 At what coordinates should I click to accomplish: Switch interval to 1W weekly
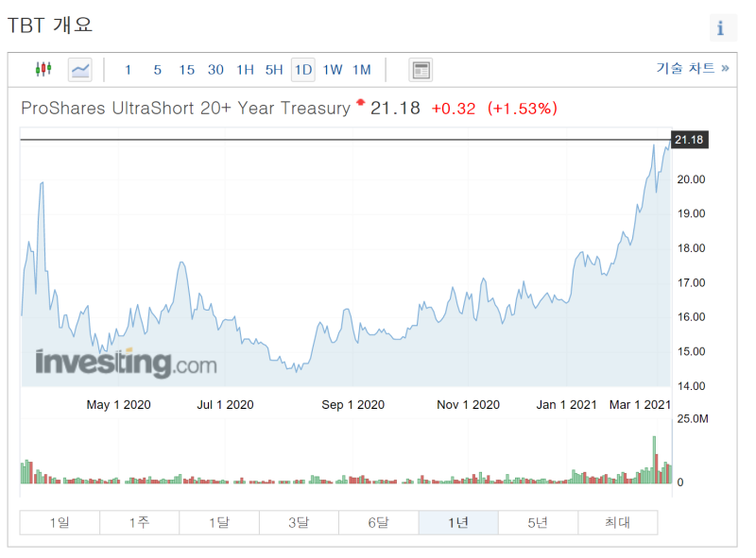pos(333,70)
